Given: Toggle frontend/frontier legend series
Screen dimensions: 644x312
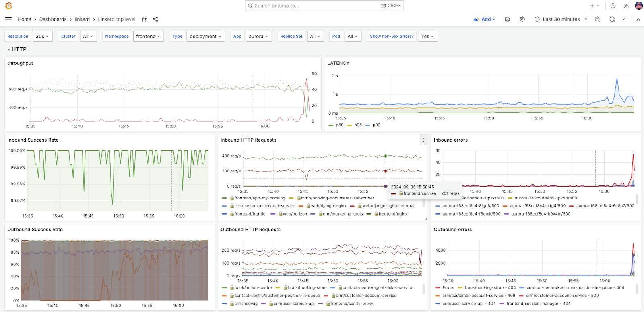Looking at the screenshot, I should pyautogui.click(x=248, y=214).
